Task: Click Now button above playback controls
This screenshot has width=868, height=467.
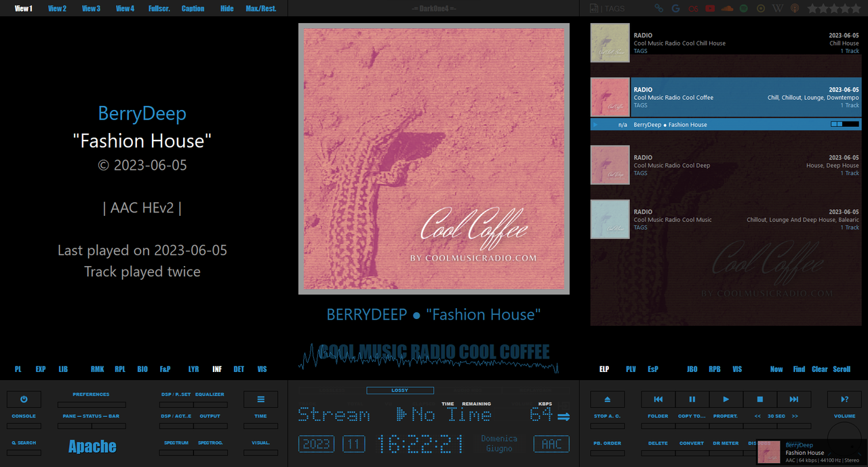Action: click(776, 369)
